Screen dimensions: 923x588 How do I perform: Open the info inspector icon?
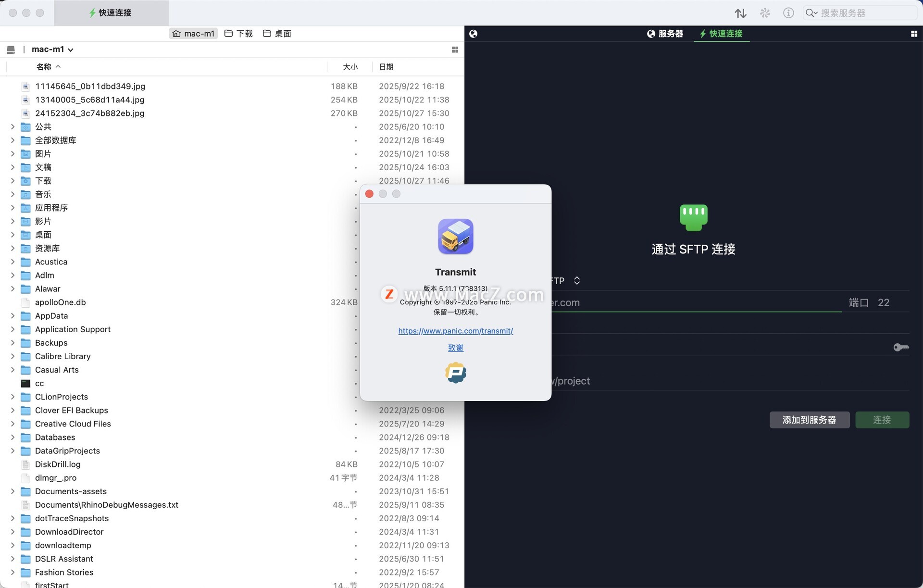click(x=788, y=13)
